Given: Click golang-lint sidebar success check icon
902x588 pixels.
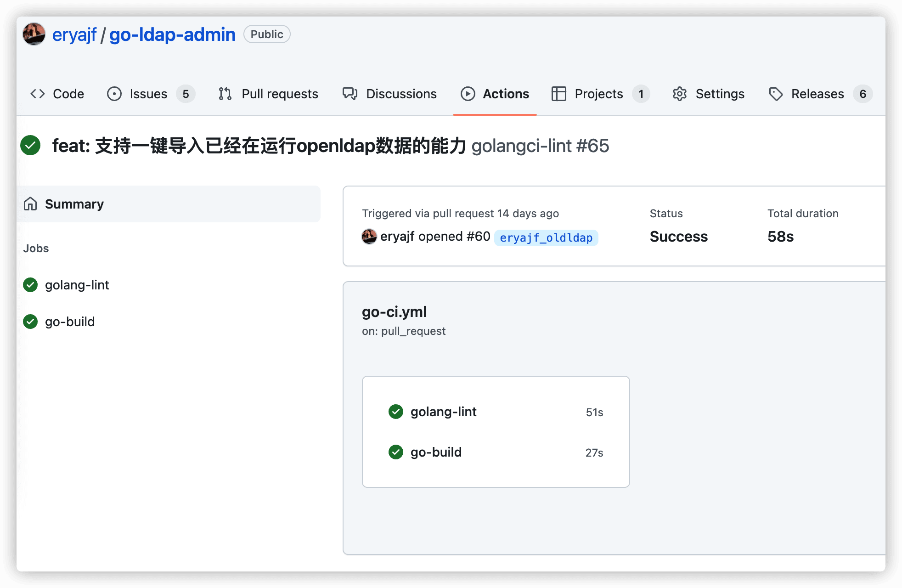Looking at the screenshot, I should pos(30,285).
